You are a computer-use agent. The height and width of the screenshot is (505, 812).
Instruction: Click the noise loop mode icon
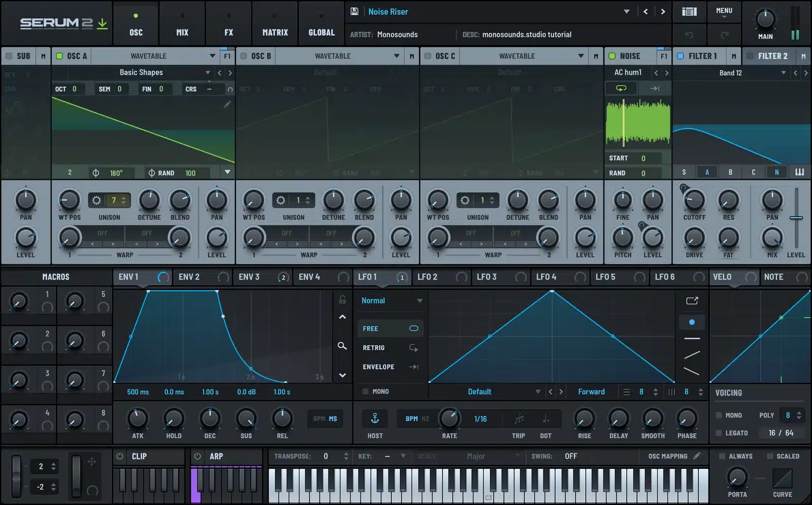(x=621, y=88)
